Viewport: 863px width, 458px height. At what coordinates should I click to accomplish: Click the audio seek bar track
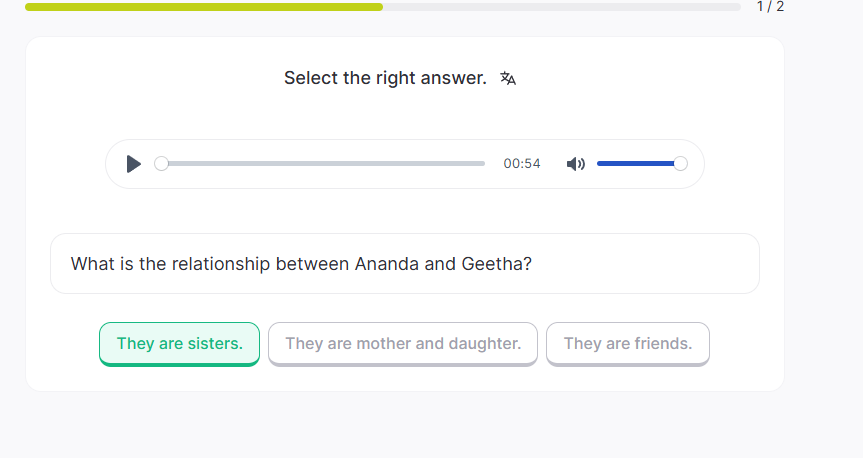(x=322, y=164)
